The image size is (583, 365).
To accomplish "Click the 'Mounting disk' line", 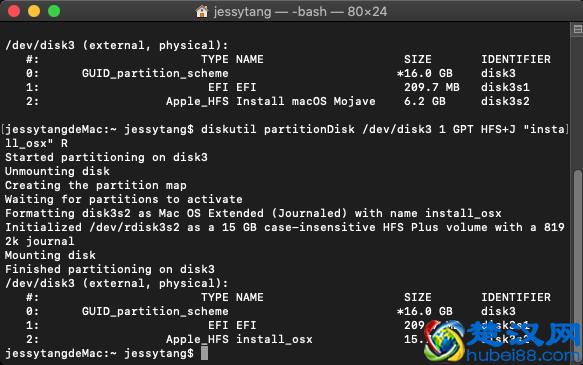I will coord(50,255).
